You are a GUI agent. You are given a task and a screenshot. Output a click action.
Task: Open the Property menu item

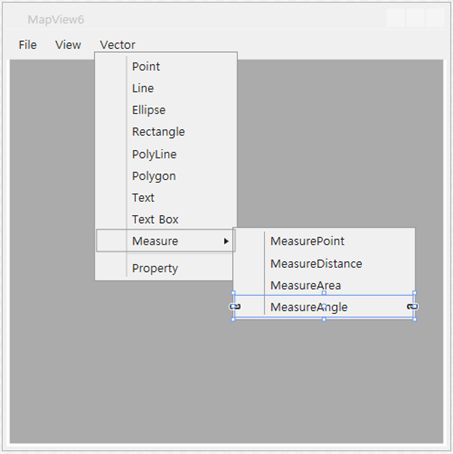click(x=165, y=268)
